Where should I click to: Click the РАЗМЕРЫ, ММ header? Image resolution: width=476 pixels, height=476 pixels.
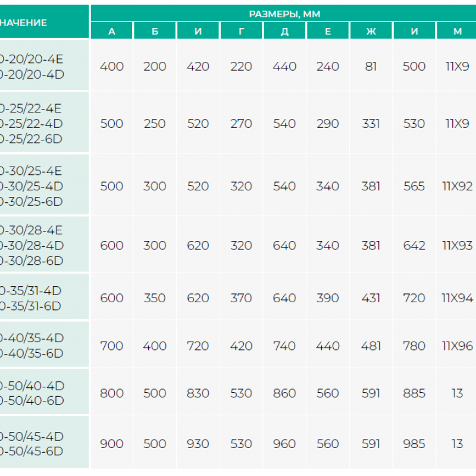(x=284, y=14)
